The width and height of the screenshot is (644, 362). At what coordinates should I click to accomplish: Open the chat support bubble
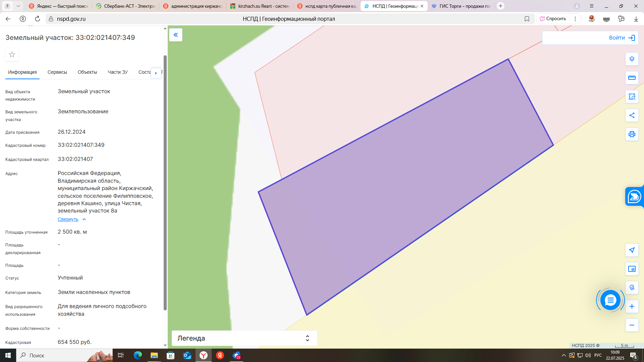point(610,300)
